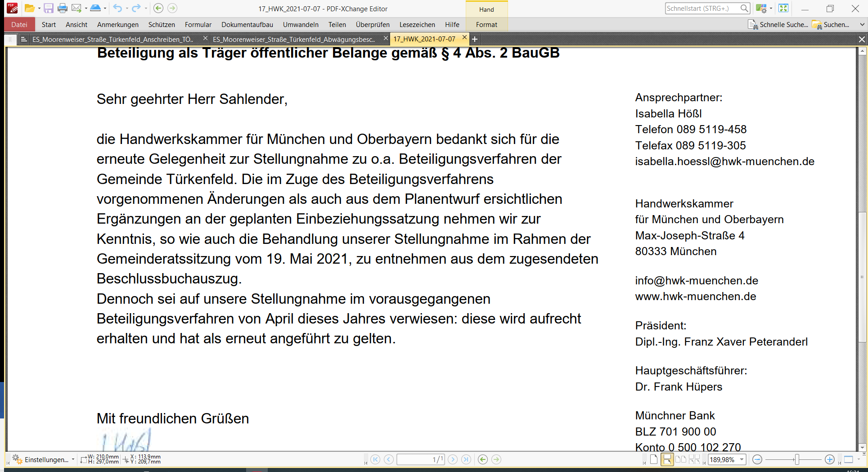Zoom in with the plus button
The image size is (868, 472).
coord(830,459)
